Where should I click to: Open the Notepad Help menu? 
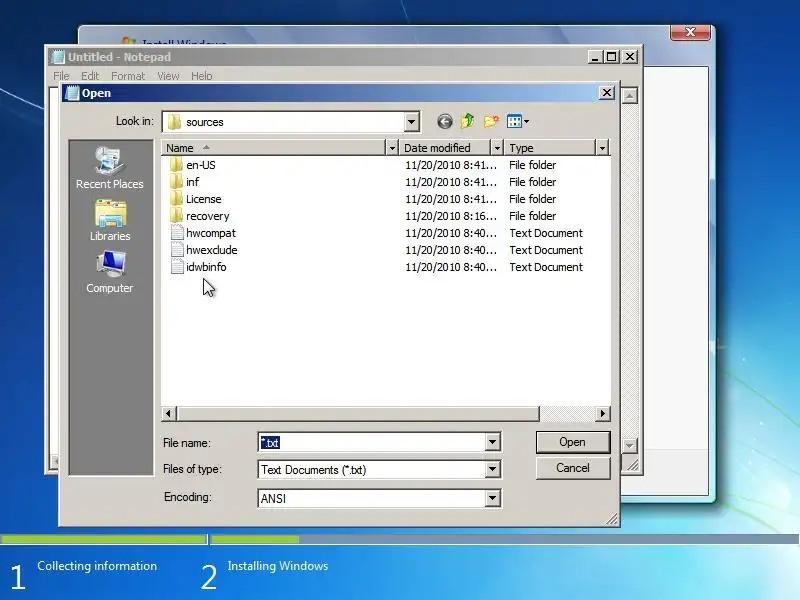point(202,76)
